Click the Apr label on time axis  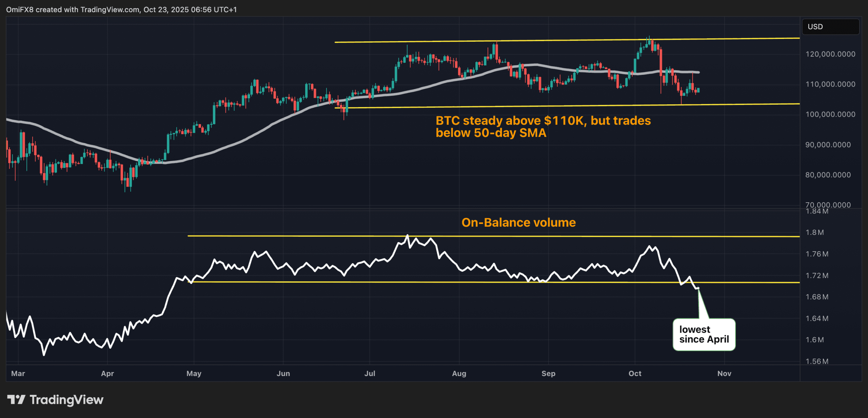coord(107,373)
